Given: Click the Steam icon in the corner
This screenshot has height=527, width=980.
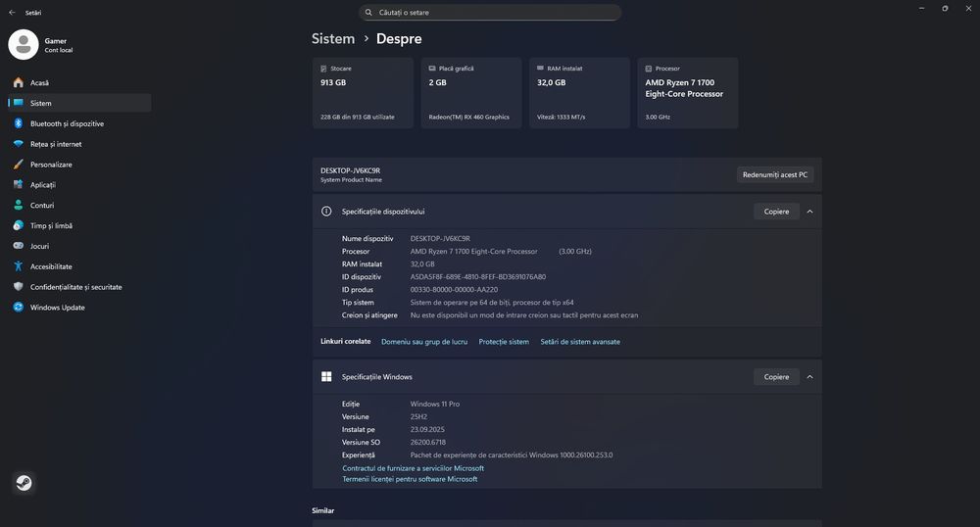Looking at the screenshot, I should click(x=24, y=483).
